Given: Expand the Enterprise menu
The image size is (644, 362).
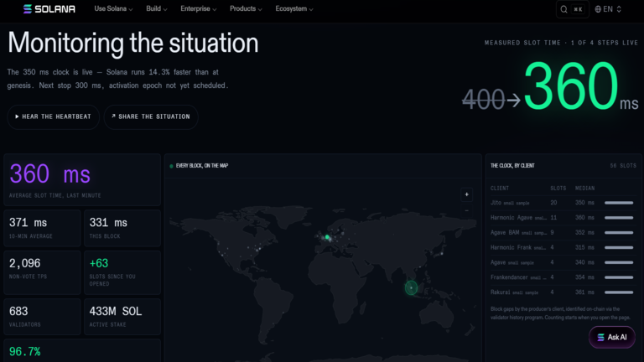Looking at the screenshot, I should tap(199, 8).
